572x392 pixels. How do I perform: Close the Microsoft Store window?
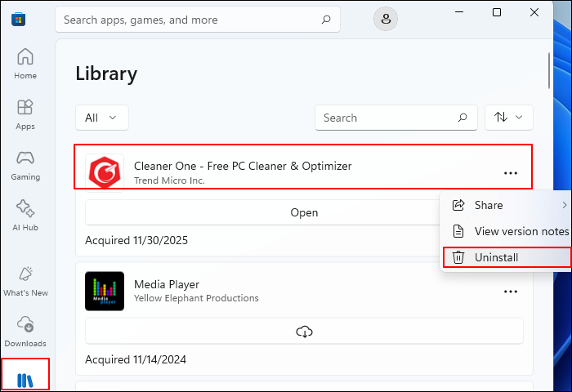[x=534, y=12]
